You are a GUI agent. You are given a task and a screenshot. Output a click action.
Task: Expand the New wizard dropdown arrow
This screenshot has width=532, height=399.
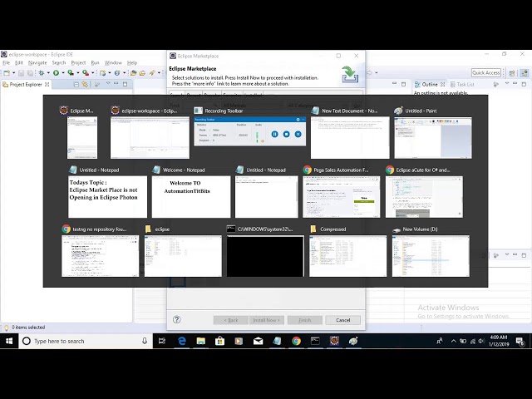[x=14, y=72]
